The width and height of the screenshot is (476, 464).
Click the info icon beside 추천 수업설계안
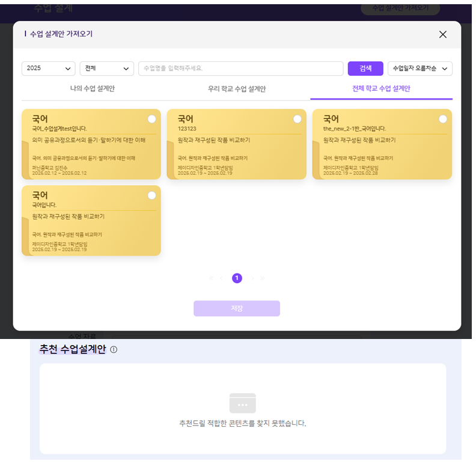coord(114,350)
